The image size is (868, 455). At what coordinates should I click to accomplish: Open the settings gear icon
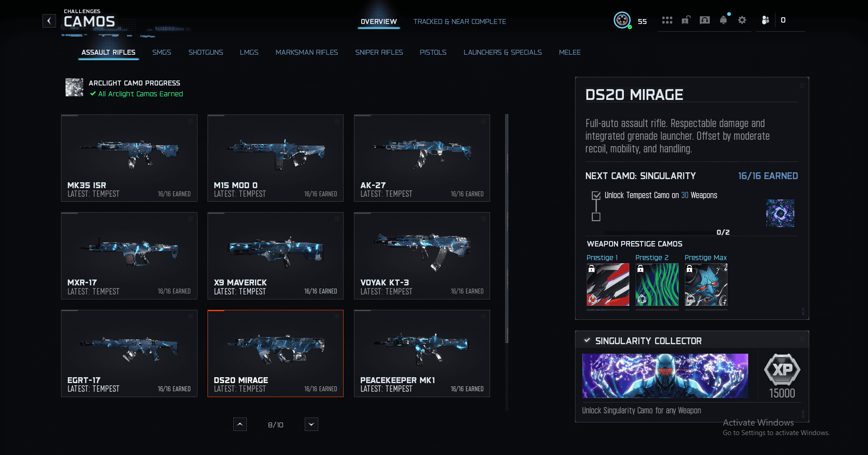point(742,20)
